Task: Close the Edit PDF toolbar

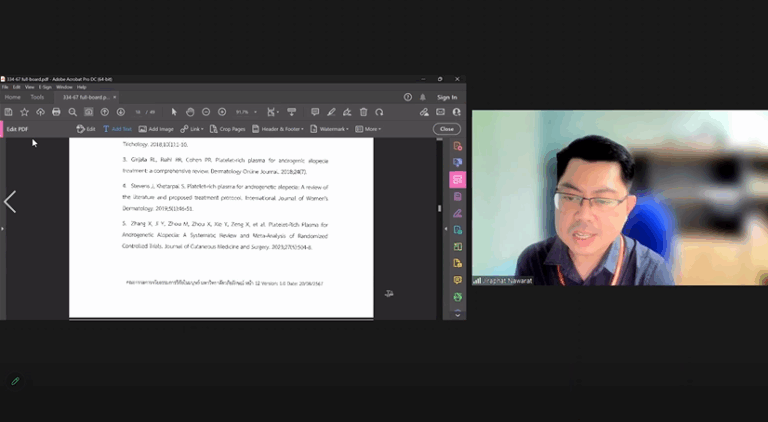Action: tap(446, 129)
